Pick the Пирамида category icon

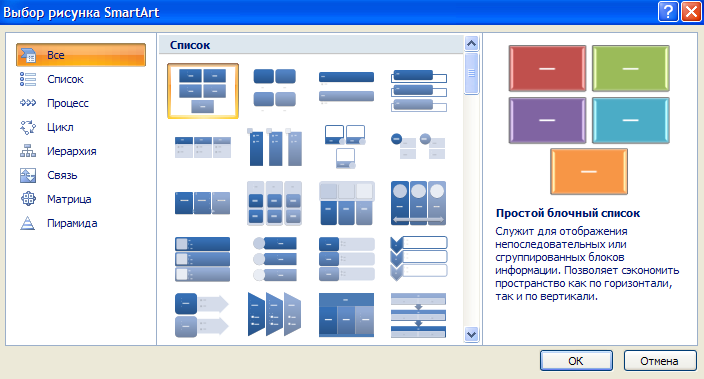pyautogui.click(x=28, y=223)
